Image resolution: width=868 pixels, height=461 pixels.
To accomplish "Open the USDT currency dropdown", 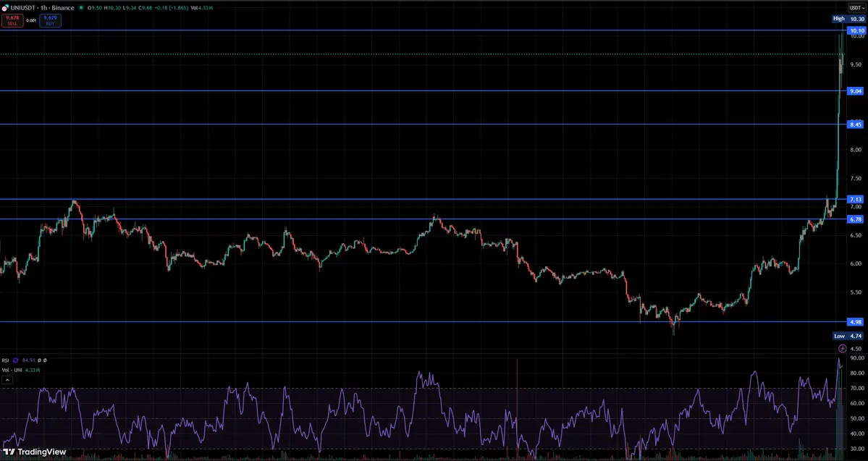I will click(856, 8).
